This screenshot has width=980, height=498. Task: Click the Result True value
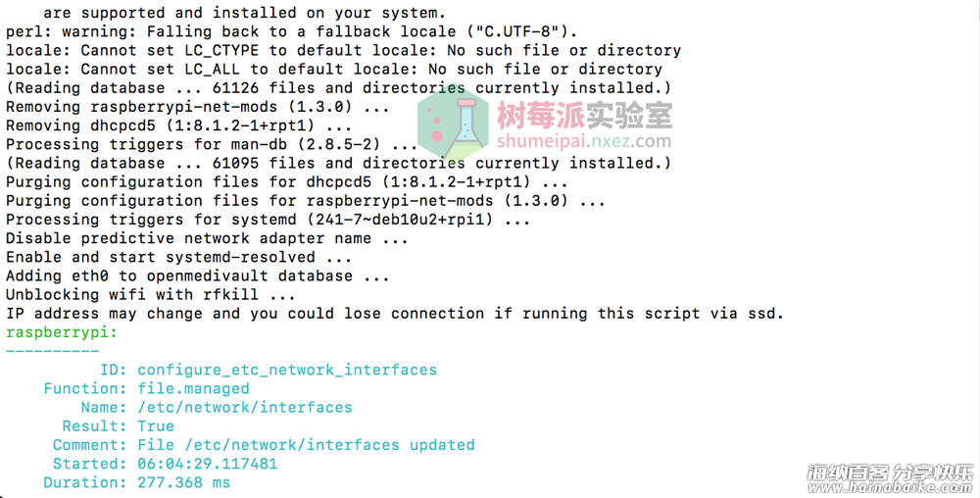[156, 426]
